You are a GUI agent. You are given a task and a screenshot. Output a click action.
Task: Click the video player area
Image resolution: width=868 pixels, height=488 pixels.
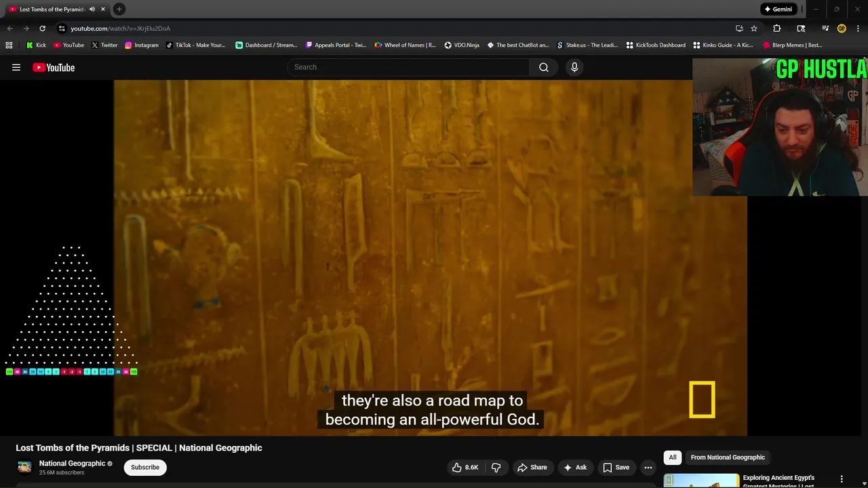point(430,258)
